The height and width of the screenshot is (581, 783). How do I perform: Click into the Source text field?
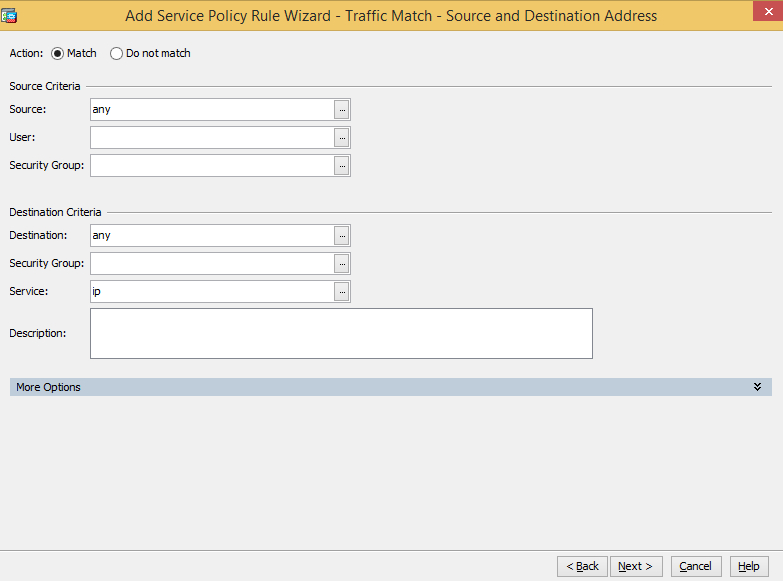(x=210, y=109)
